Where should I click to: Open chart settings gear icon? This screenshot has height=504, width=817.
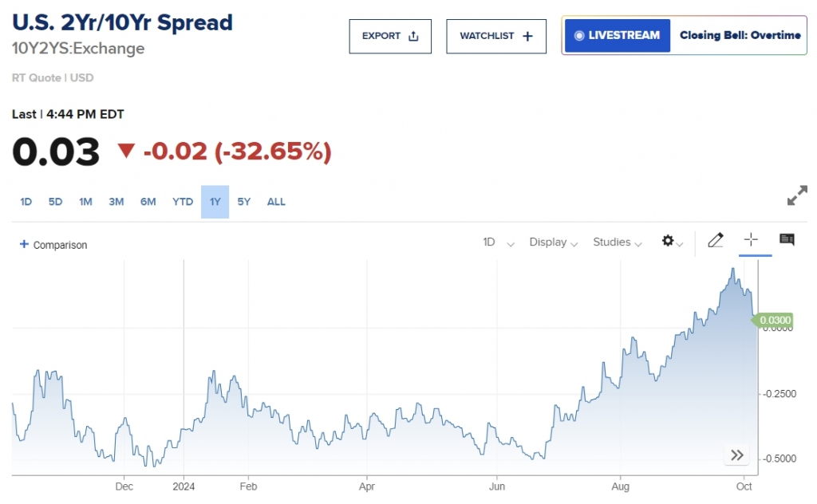669,241
